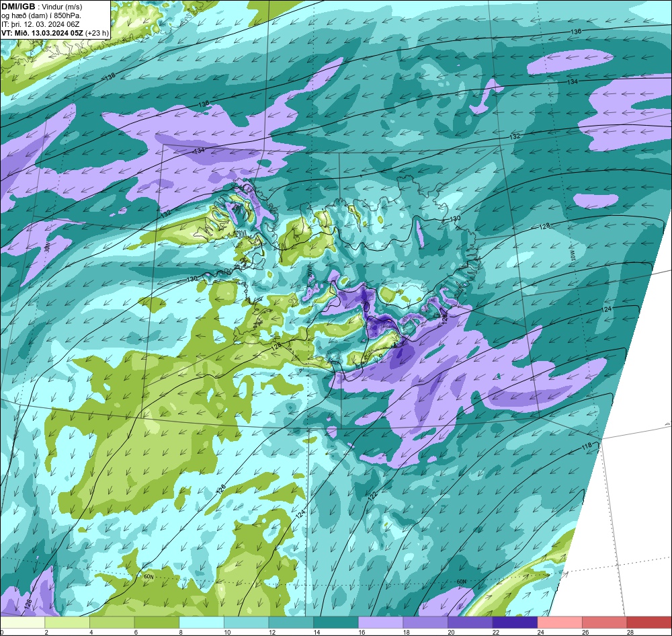Choose the 14–16 m/s dark teal legend swatch
The image size is (672, 636).
click(x=336, y=623)
